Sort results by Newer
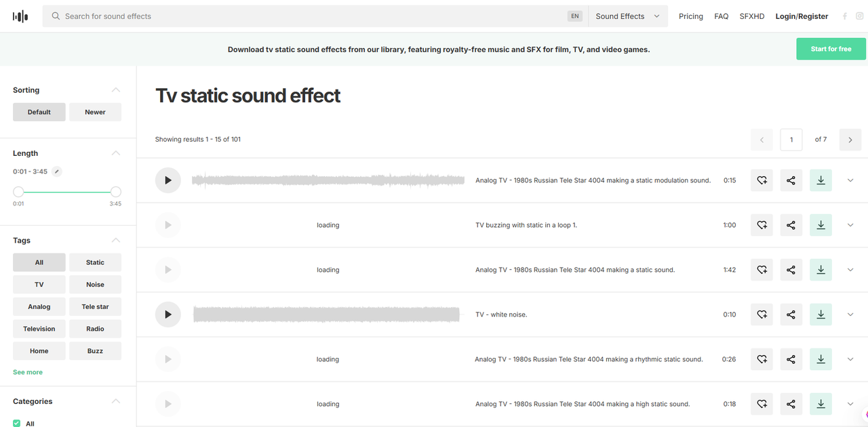Viewport: 868px width, 427px height. click(95, 112)
